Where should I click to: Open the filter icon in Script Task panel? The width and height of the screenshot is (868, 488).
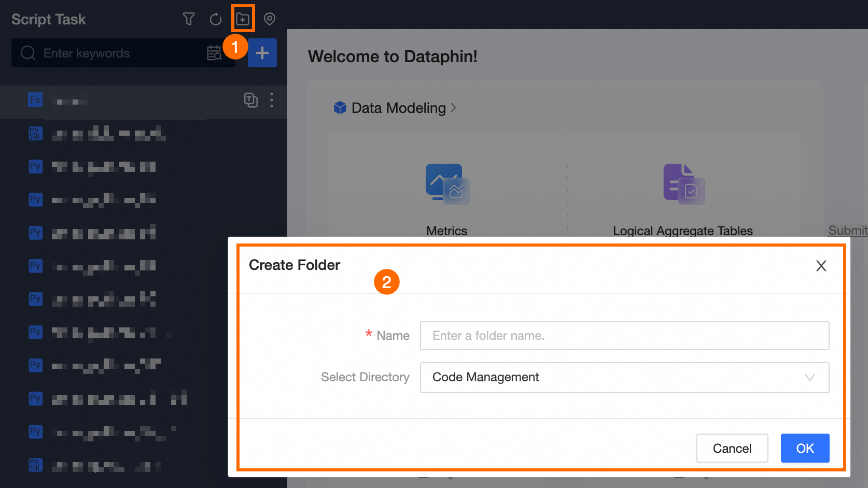[188, 19]
